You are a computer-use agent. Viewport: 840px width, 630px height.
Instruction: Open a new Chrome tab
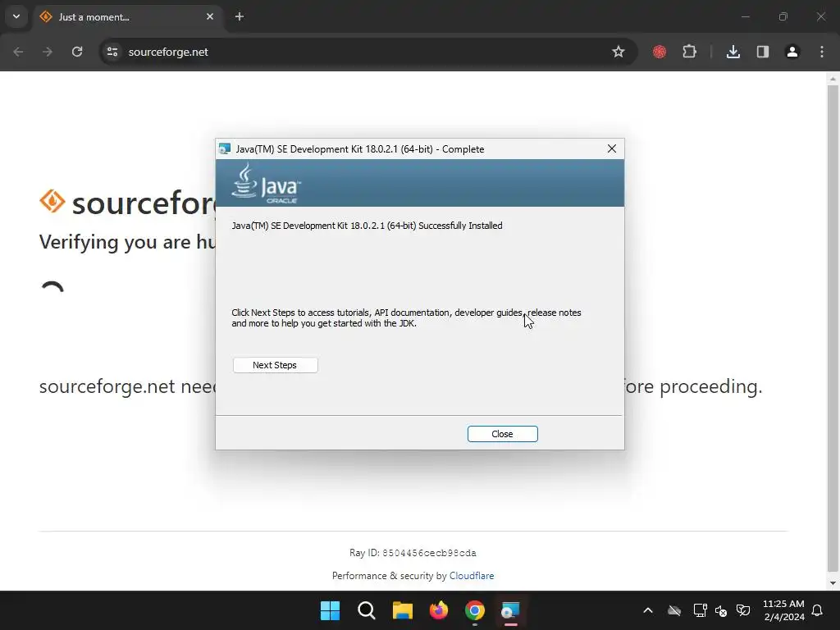click(x=240, y=16)
